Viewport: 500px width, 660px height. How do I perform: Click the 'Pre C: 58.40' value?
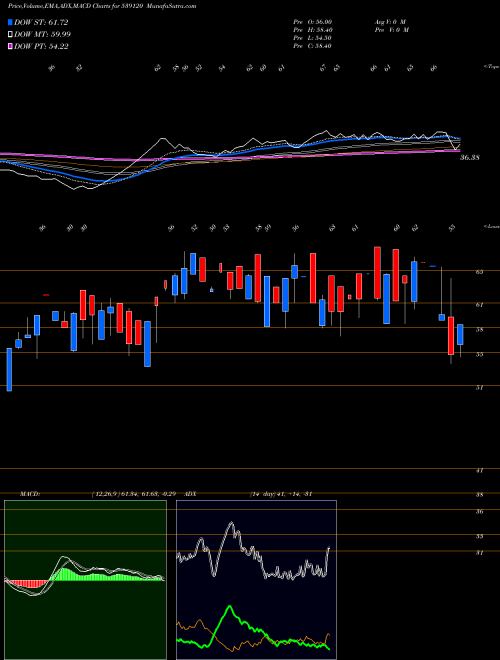tap(312, 46)
